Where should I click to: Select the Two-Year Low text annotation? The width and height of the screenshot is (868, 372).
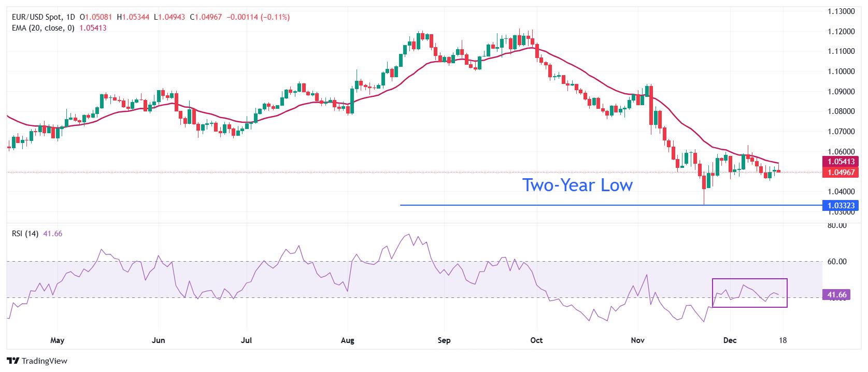tap(577, 185)
